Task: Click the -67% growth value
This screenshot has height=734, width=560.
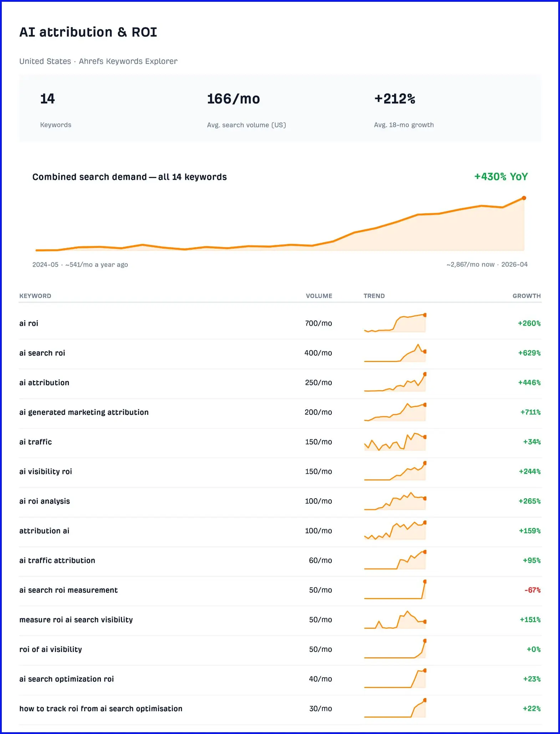Action: (533, 590)
